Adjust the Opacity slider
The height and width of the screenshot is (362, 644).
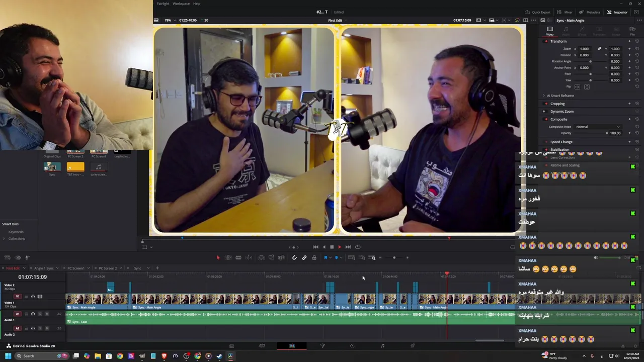[591, 133]
